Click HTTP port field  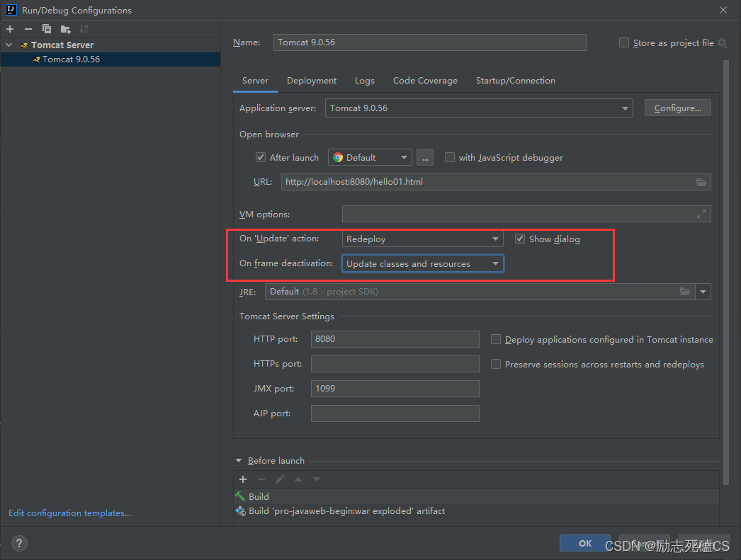[x=395, y=339]
